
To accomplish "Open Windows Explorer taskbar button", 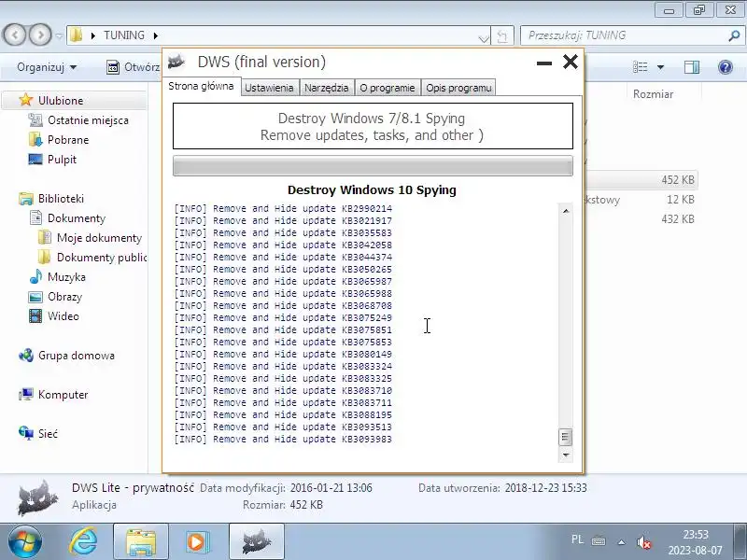I will tap(141, 542).
